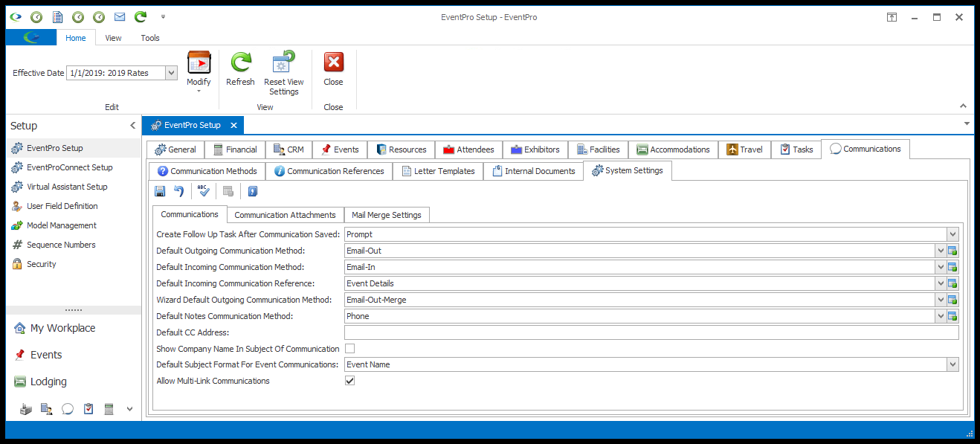Switch to the View ribbon tab
This screenshot has width=980, height=444.
coord(113,38)
